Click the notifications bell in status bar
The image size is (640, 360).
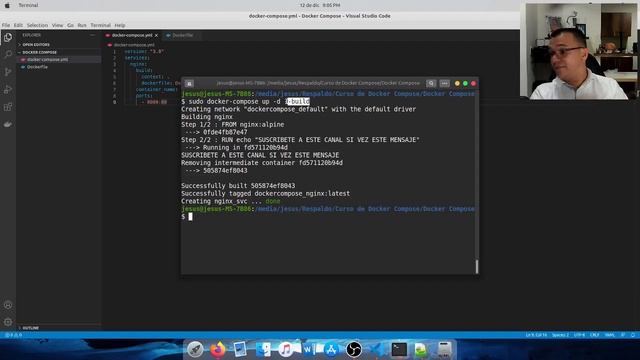coord(633,335)
